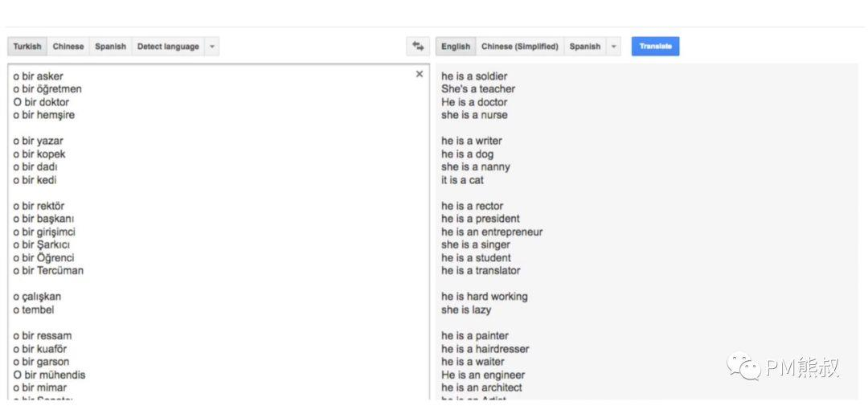Image resolution: width=868 pixels, height=406 pixels.
Task: Open target language dropdown arrow
Action: [613, 47]
